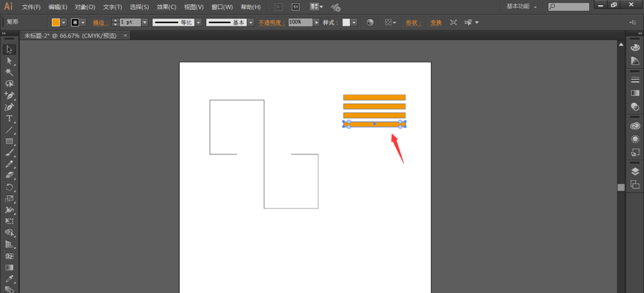Open the fill color dropdown arrow
Viewport: 644px width, 293px height.
[x=64, y=22]
